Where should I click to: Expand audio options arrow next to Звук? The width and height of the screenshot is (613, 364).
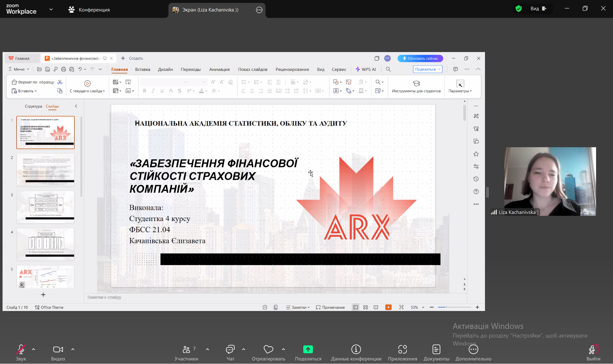(34, 349)
